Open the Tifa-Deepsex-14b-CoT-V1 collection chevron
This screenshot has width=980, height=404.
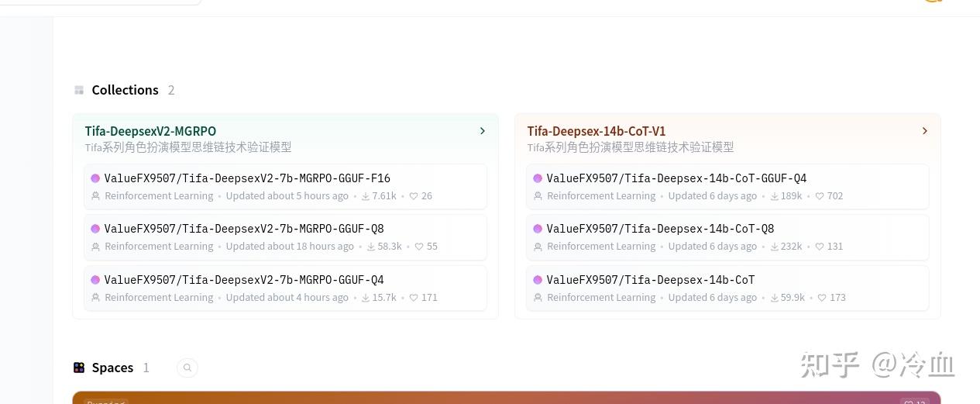[925, 131]
